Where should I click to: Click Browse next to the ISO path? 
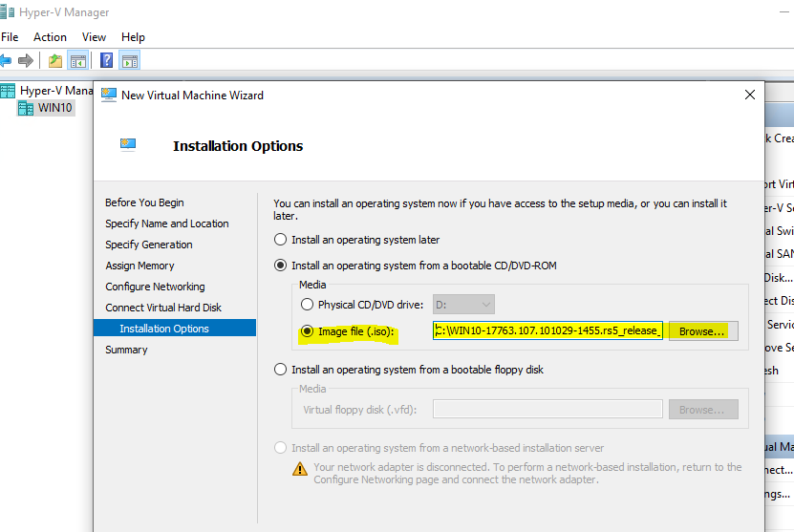pos(703,331)
